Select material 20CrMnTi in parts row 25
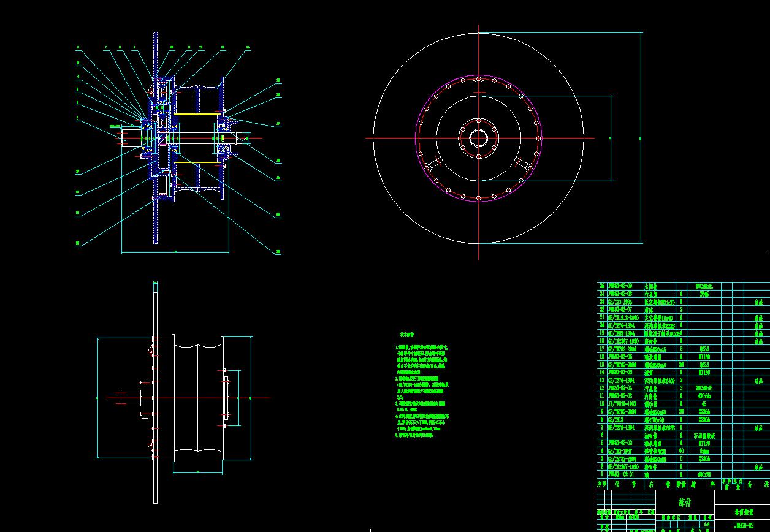 coord(704,286)
